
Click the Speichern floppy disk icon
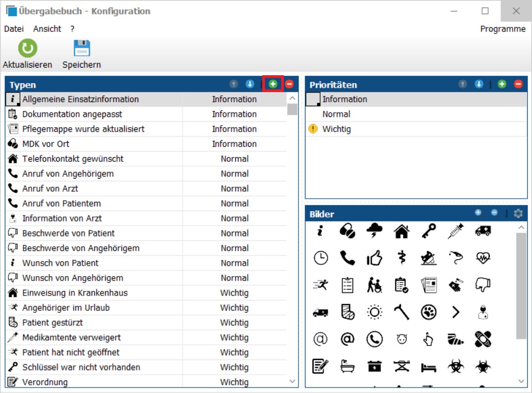point(82,49)
